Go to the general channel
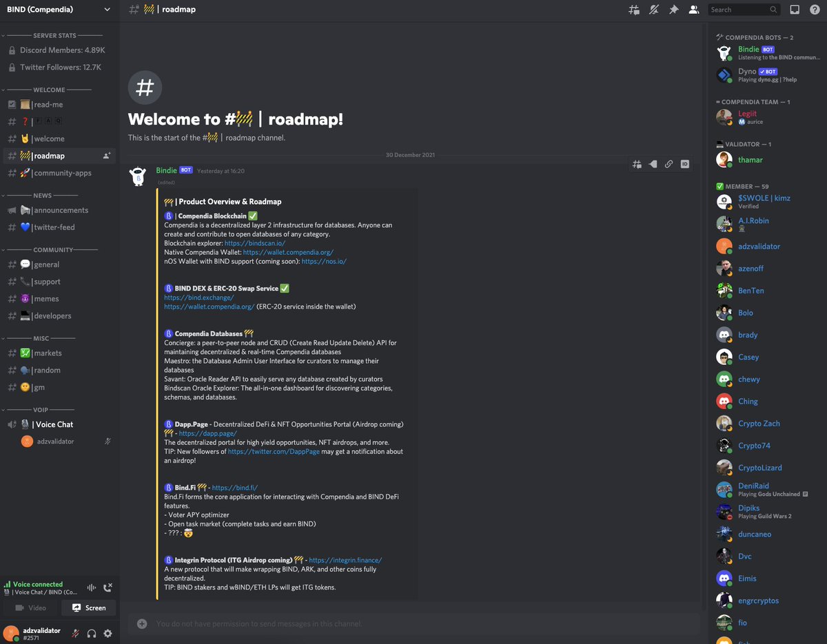This screenshot has height=644, width=827. [60, 264]
